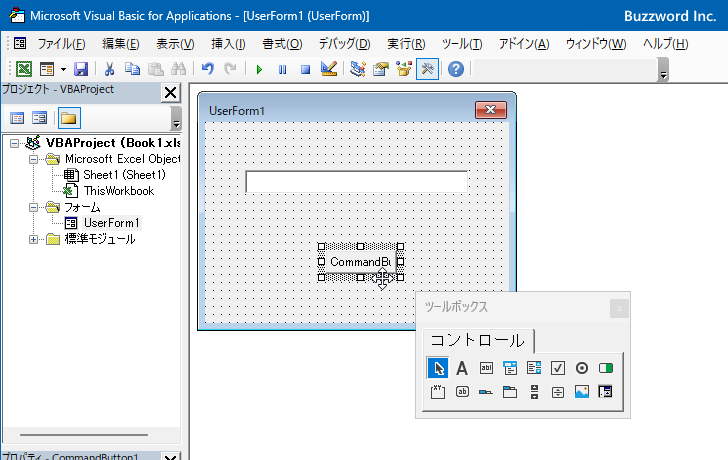Image resolution: width=728 pixels, height=460 pixels.
Task: Collapse the VBAProject root node
Action: click(x=14, y=143)
